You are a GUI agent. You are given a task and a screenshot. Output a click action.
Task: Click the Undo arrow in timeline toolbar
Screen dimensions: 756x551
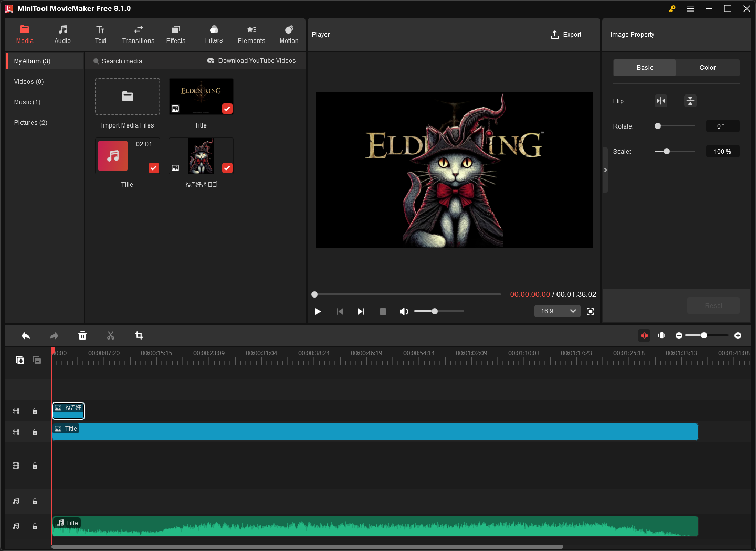(x=26, y=336)
